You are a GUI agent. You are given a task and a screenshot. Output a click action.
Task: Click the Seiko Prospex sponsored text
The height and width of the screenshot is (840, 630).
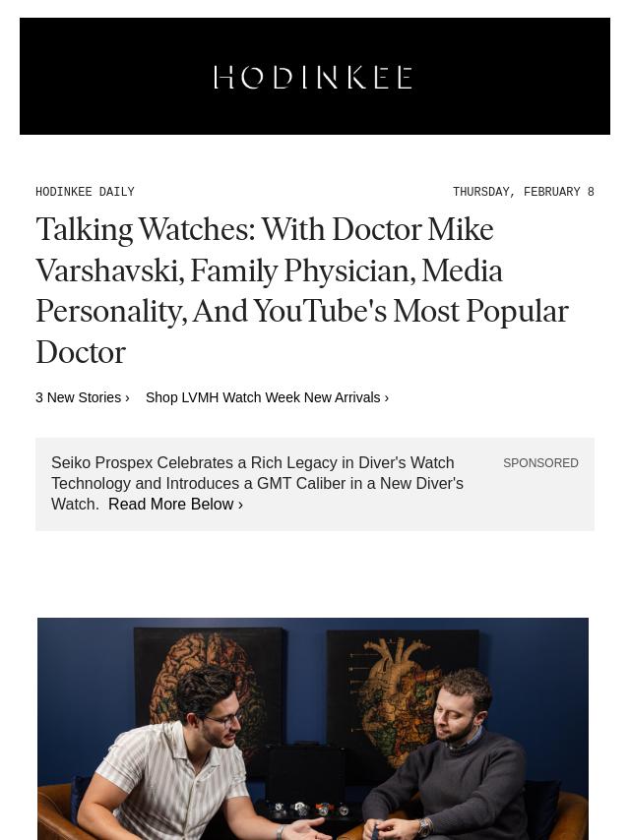pos(257,483)
